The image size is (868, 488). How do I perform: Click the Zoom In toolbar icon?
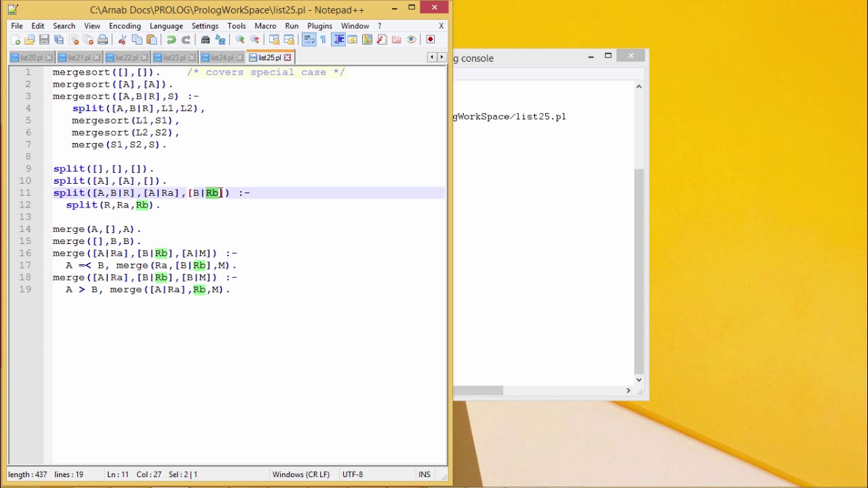click(239, 40)
